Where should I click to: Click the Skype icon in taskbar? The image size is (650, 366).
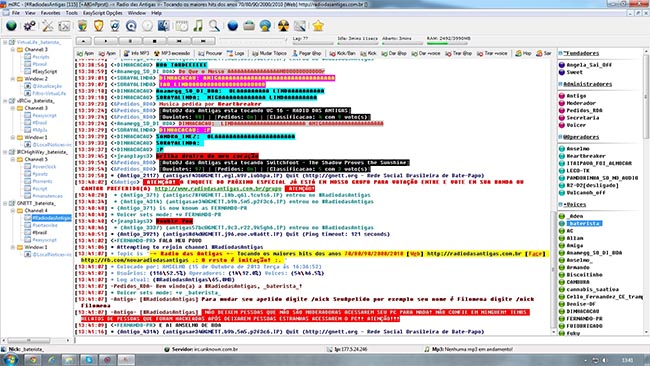point(88,359)
